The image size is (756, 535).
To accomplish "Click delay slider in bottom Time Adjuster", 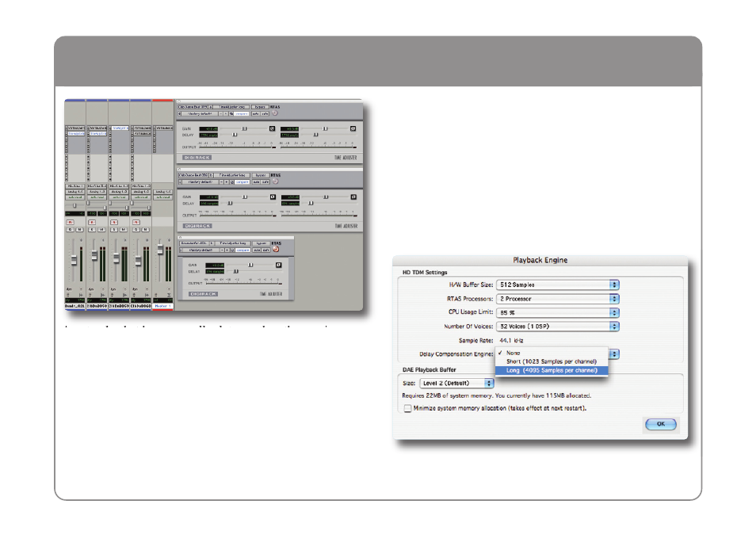I will pos(236,271).
